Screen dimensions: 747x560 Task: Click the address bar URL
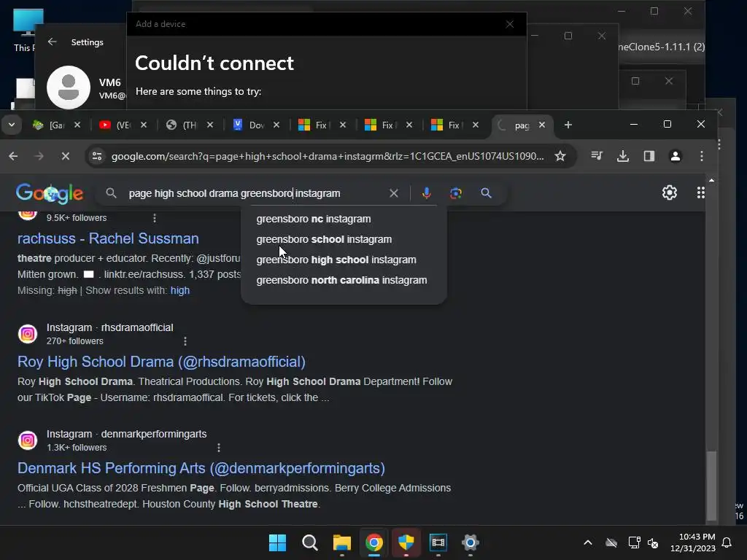[x=328, y=156]
